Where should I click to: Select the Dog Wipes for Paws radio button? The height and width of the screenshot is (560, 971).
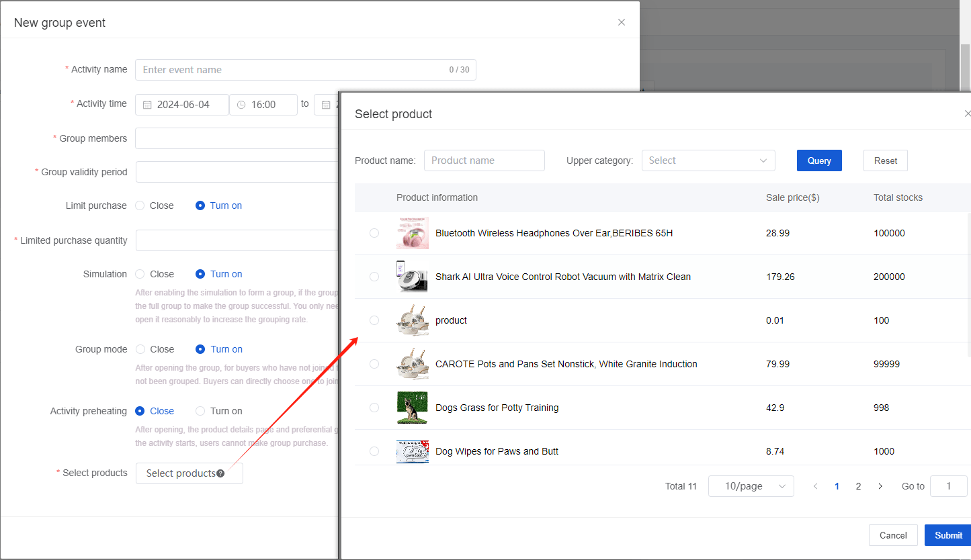[374, 451]
